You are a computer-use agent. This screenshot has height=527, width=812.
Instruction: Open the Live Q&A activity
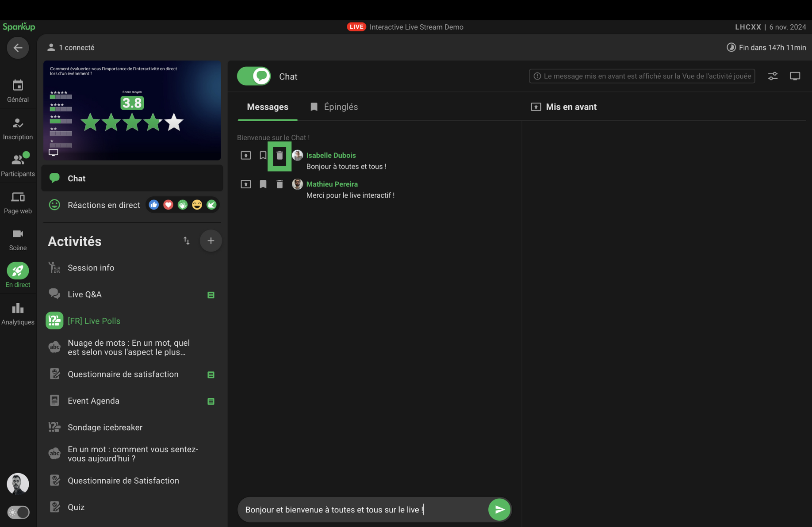[x=84, y=294]
